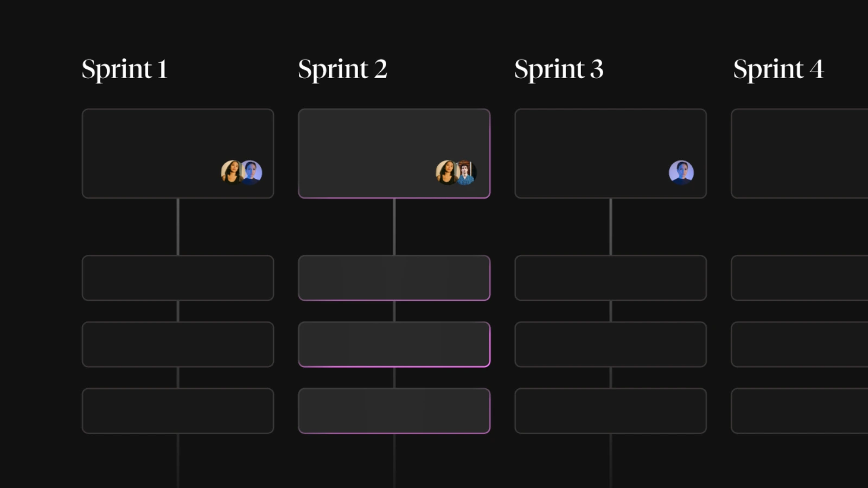The height and width of the screenshot is (488, 868).
Task: Select the third small task card in Sprint 3
Action: (611, 411)
